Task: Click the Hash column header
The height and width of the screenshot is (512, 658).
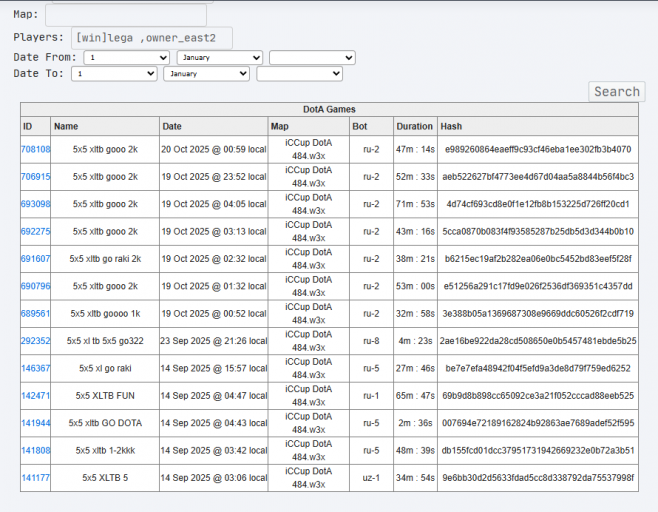Action: [538, 126]
